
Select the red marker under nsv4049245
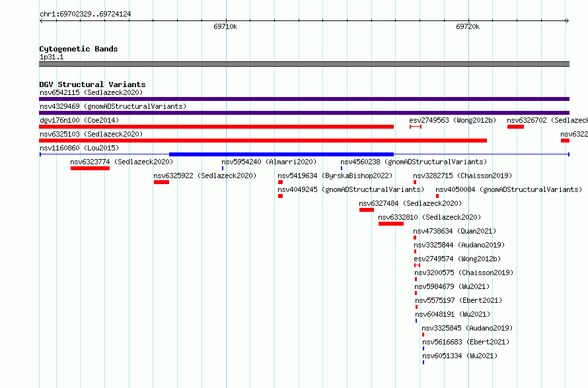pyautogui.click(x=281, y=196)
